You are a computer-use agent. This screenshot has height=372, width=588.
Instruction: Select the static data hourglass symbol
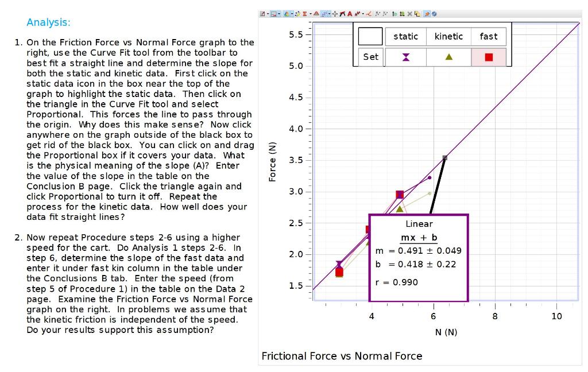click(x=405, y=56)
